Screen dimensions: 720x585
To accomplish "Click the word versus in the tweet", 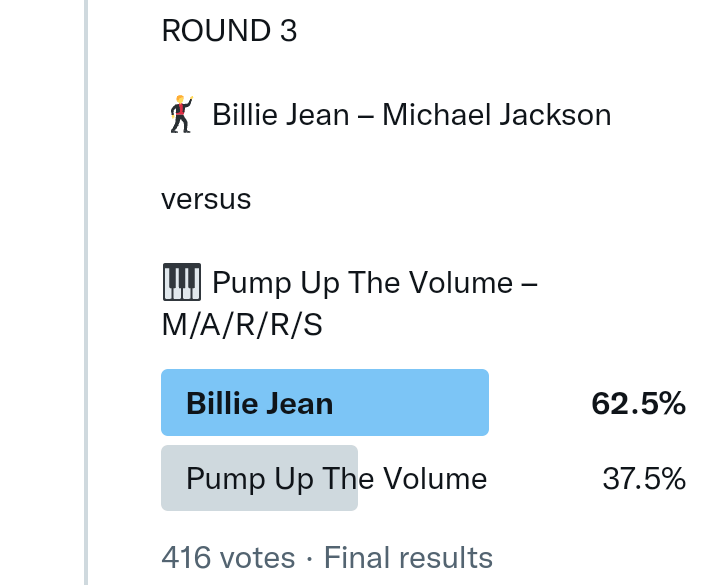I will point(206,199).
